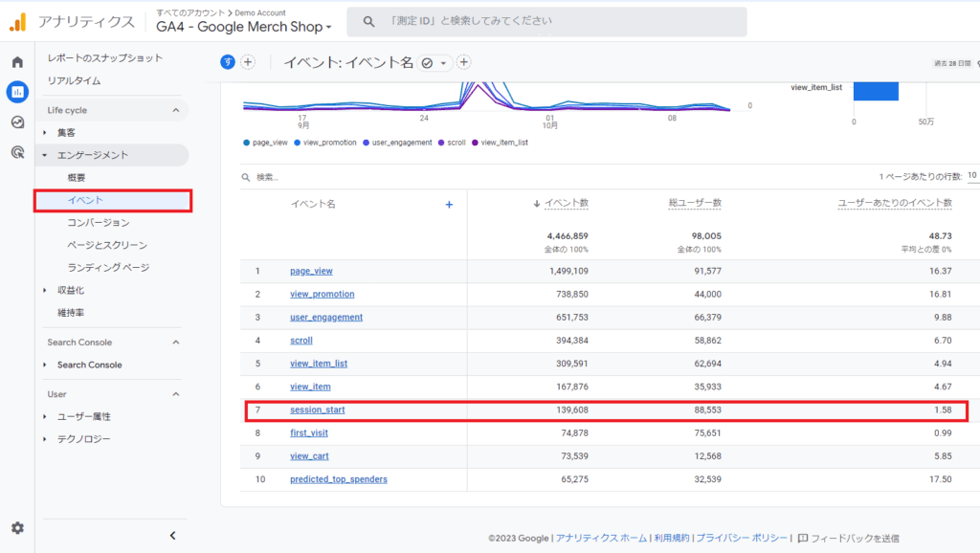
Task: Add report filter plus after title
Action: coord(464,62)
